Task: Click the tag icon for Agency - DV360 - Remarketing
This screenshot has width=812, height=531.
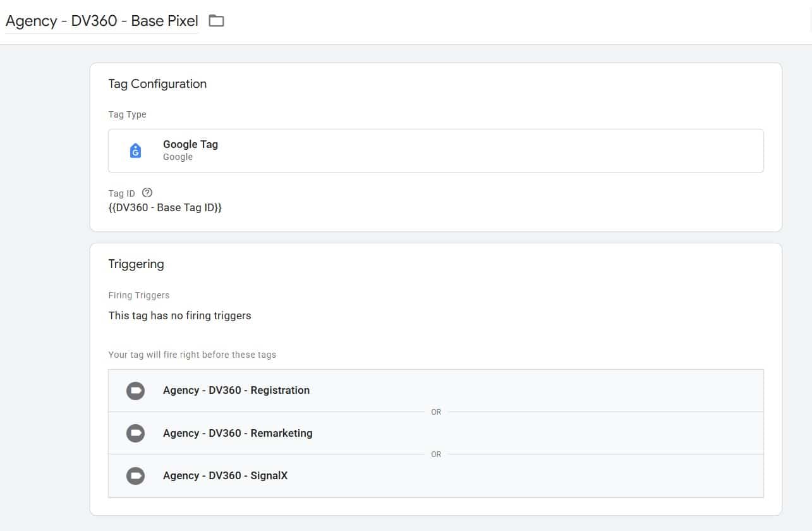Action: (x=135, y=433)
